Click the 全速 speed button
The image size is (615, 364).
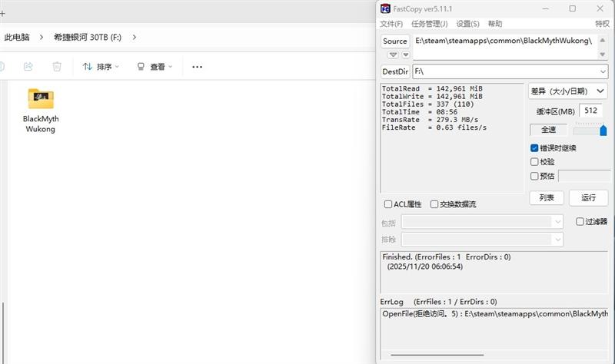[x=548, y=130]
